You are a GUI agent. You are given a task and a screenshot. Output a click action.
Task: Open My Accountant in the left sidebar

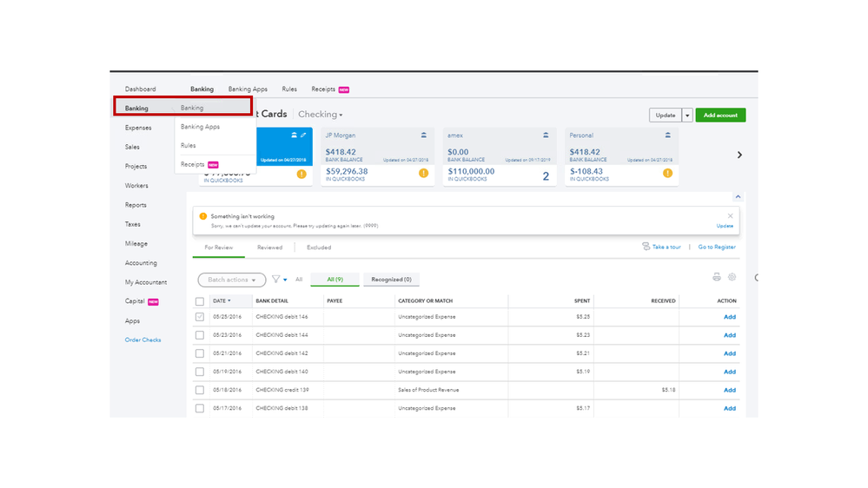click(146, 282)
